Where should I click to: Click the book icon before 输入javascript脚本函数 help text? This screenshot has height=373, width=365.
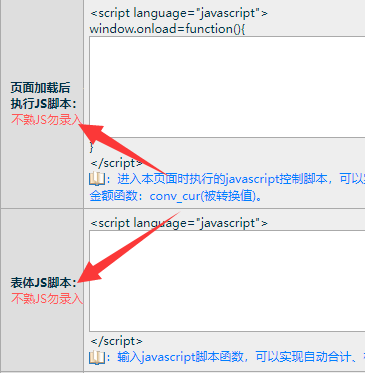tap(97, 357)
